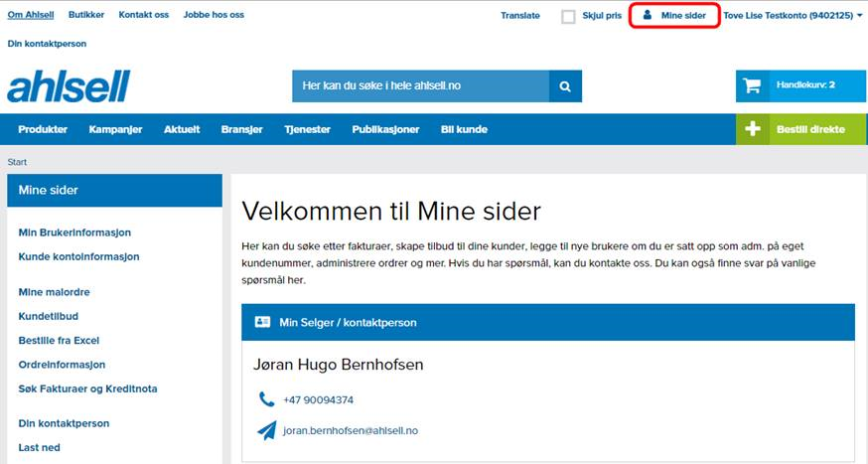This screenshot has width=868, height=464.
Task: Click the Velkommen til Mine sider heading
Action: tap(391, 212)
